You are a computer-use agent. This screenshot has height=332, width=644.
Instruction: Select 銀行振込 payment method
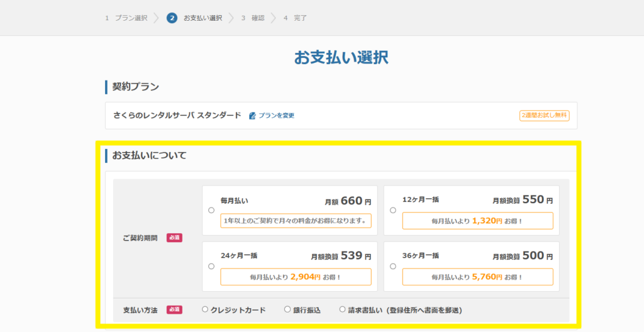(287, 309)
